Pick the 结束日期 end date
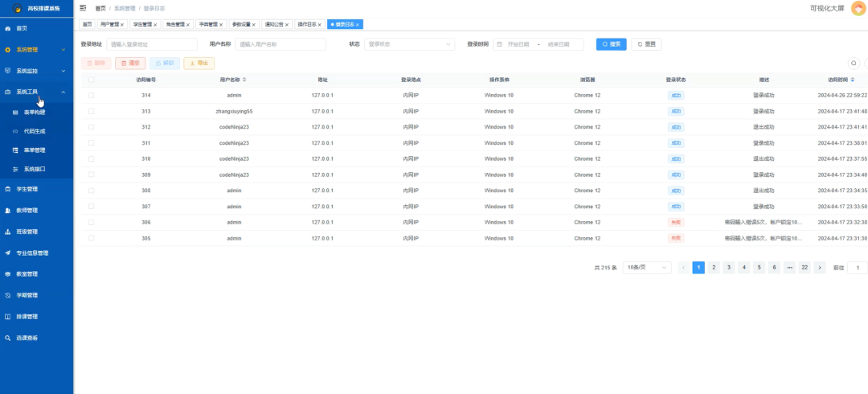 (x=559, y=44)
